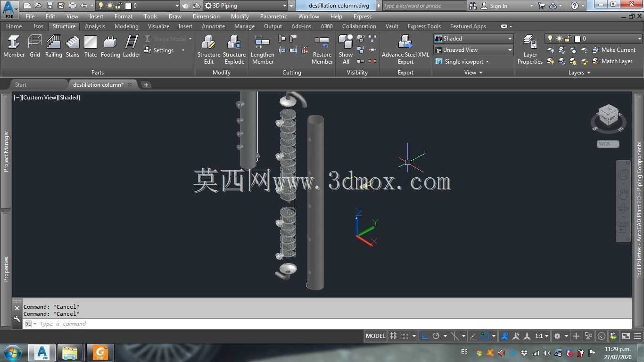
Task: Click the Open file icon
Action: [x=38, y=6]
